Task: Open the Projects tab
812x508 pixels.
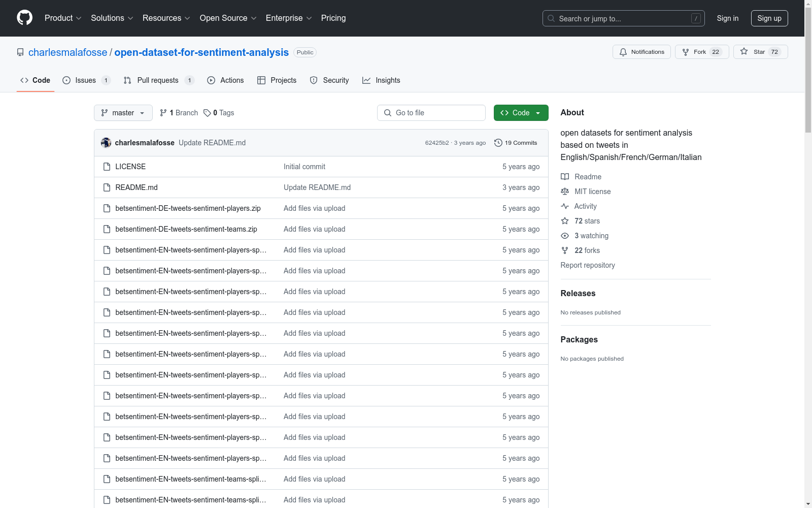Action: (277, 80)
